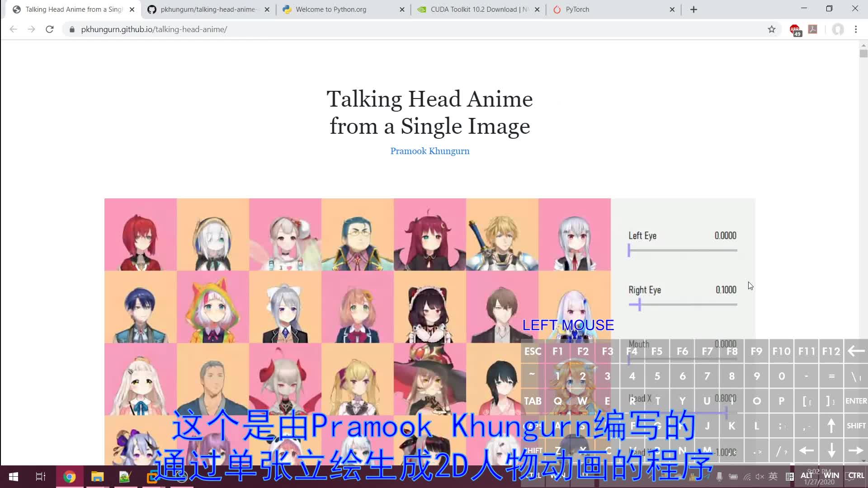Select the witch hat girl thumbnail
Viewport: 868px width, 488px height.
click(430, 379)
